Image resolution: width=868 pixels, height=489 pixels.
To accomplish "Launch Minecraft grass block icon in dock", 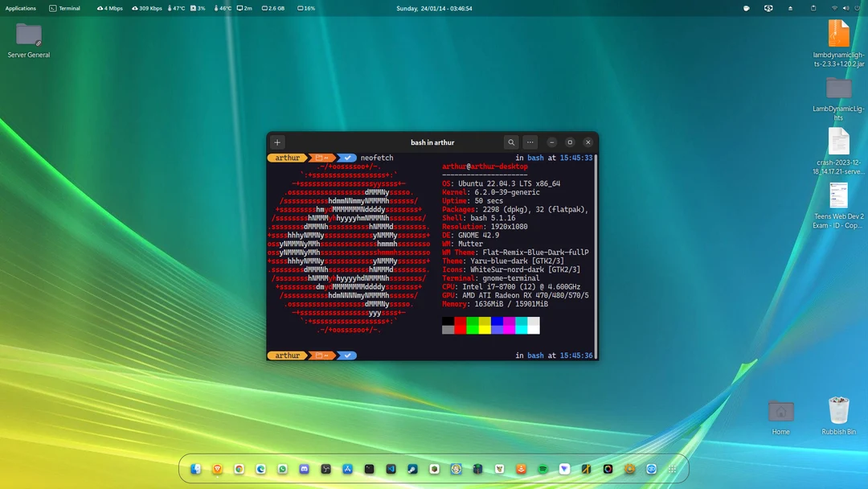I will click(x=434, y=469).
